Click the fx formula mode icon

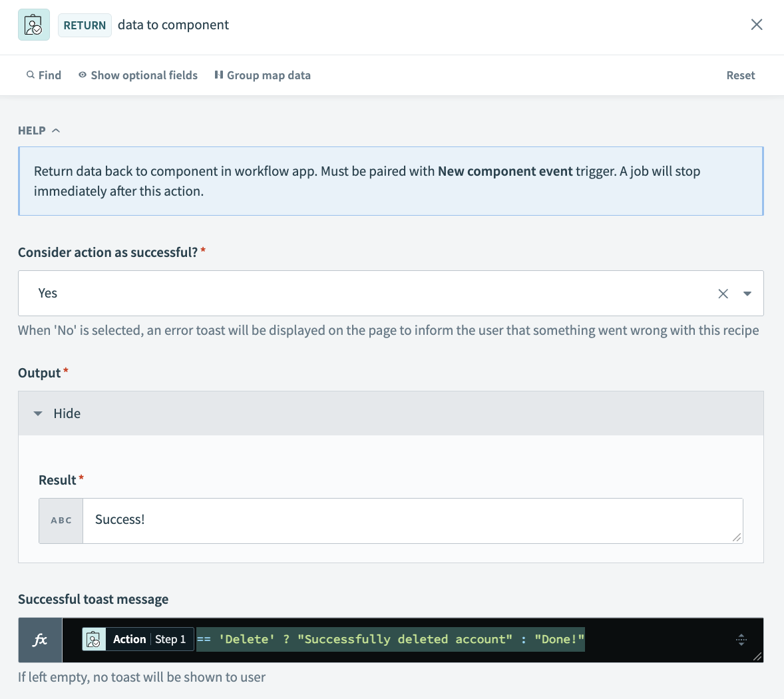tap(40, 639)
